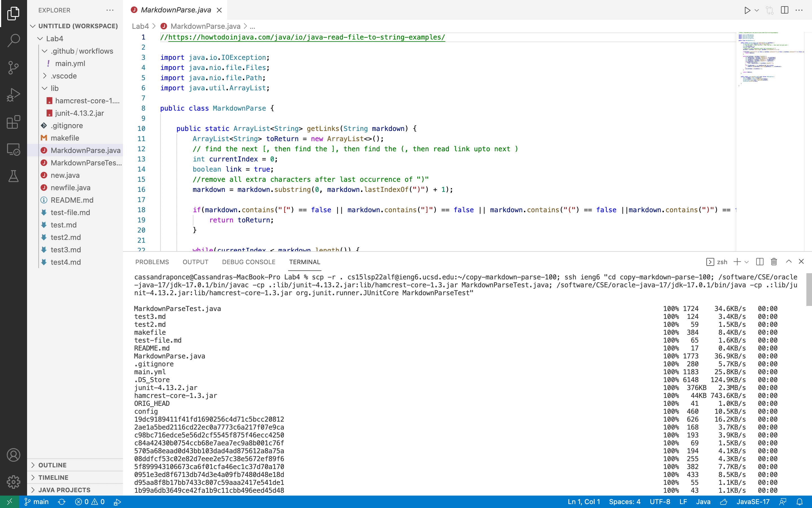812x508 pixels.
Task: Close the MarkdownParse.java editor tab
Action: coord(219,10)
